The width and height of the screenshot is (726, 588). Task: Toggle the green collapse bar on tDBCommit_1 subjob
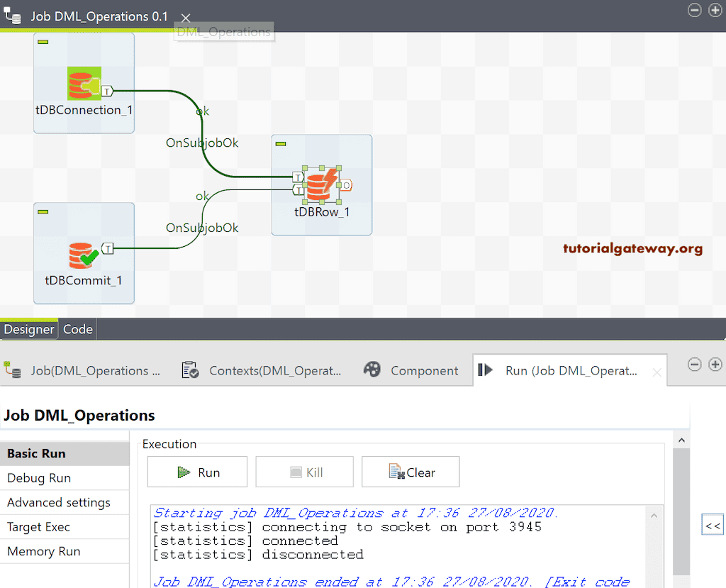[43, 211]
